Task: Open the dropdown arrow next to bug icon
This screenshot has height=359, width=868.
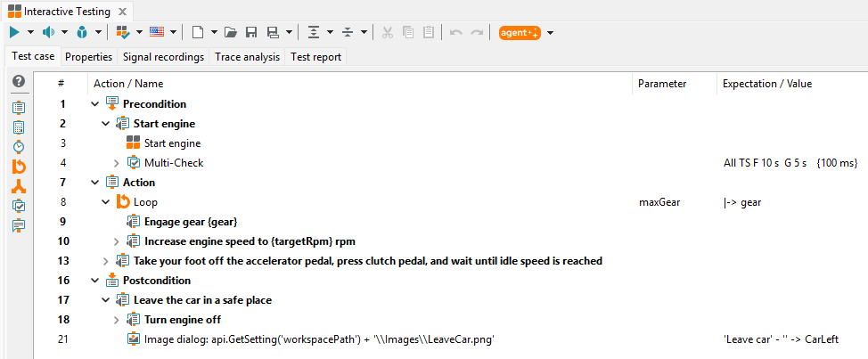Action: (98, 33)
